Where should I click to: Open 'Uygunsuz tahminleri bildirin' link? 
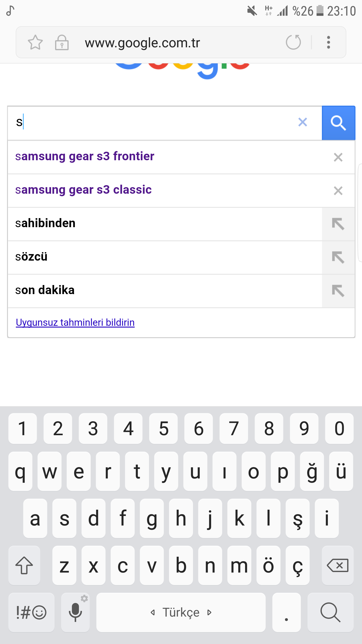[75, 323]
